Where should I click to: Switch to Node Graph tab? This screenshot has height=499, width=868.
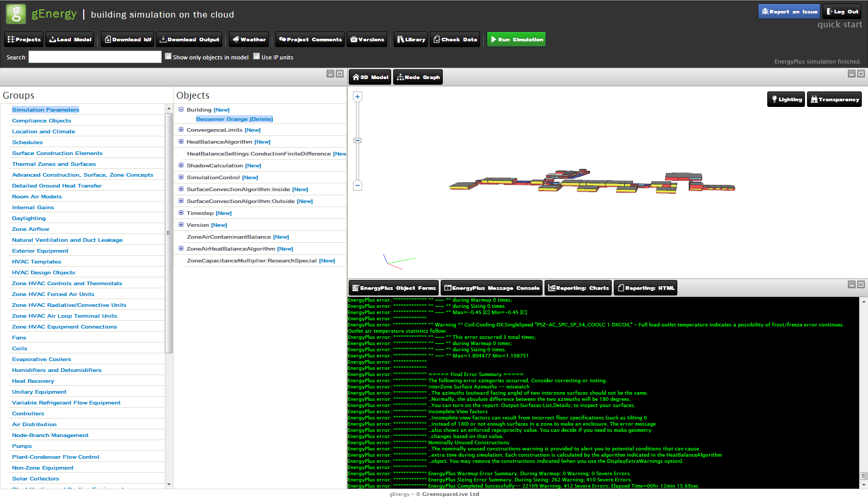pos(418,77)
